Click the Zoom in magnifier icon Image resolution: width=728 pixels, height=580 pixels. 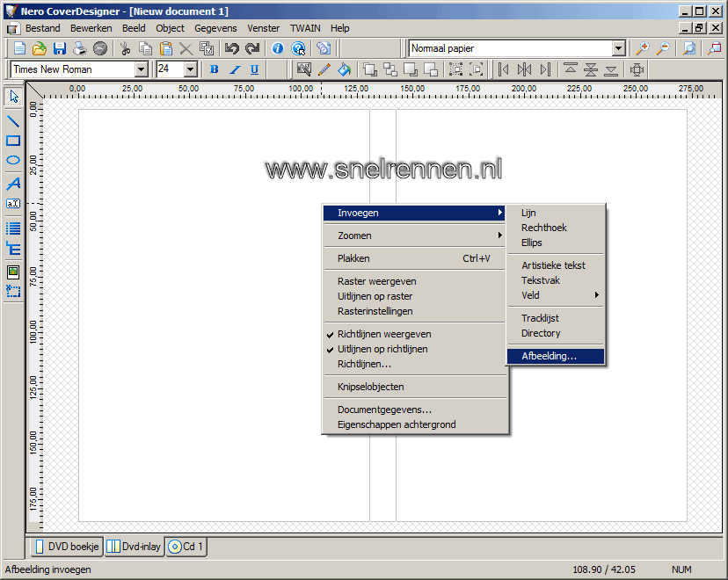click(x=643, y=48)
